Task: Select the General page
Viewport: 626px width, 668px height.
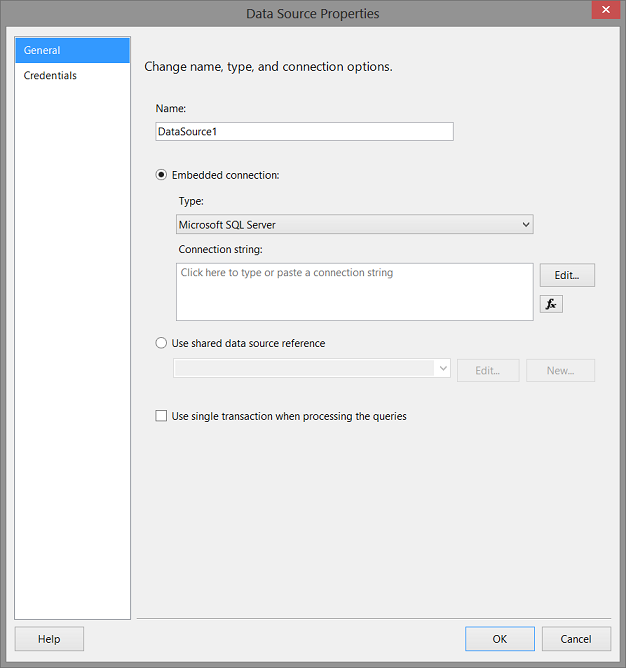Action: click(x=72, y=50)
